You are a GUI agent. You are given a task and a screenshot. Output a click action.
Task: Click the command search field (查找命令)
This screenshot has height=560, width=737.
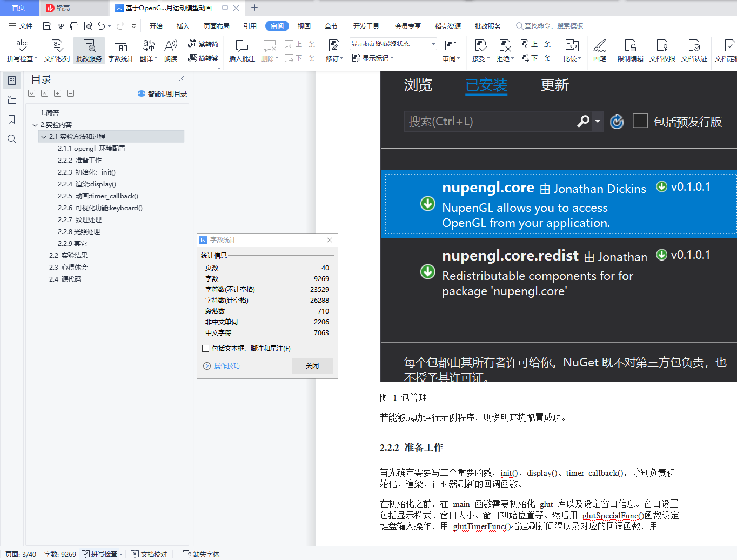point(550,26)
